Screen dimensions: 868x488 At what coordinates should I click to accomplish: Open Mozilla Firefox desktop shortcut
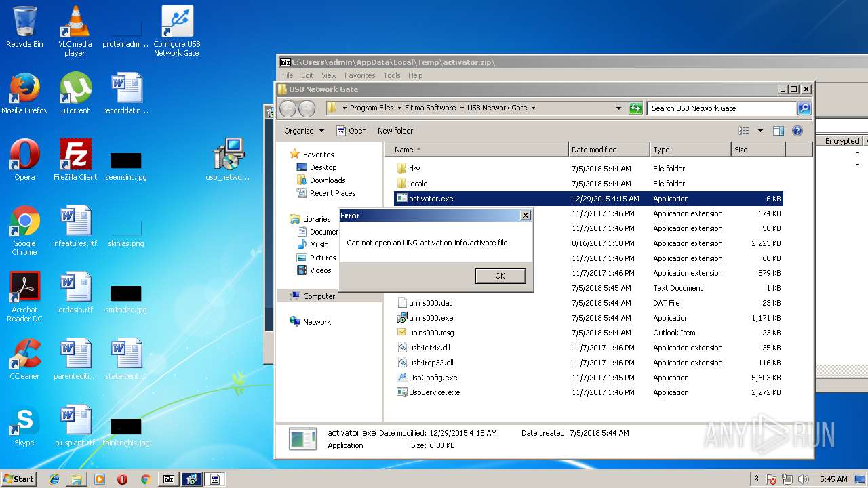pyautogui.click(x=24, y=94)
